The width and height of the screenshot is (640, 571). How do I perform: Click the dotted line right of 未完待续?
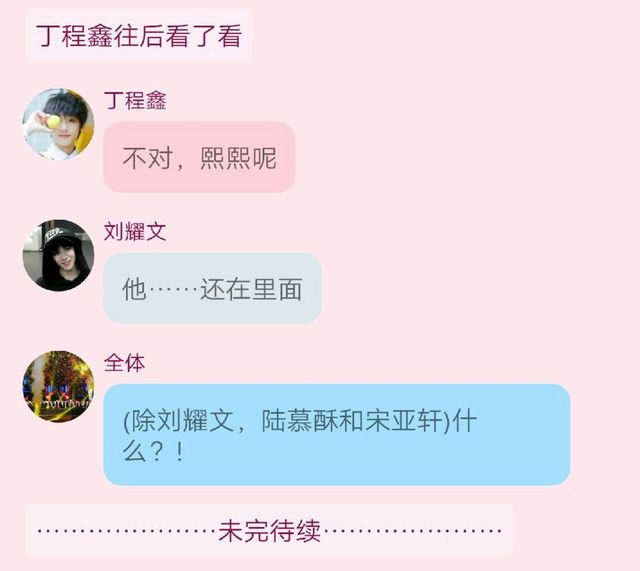(x=412, y=531)
